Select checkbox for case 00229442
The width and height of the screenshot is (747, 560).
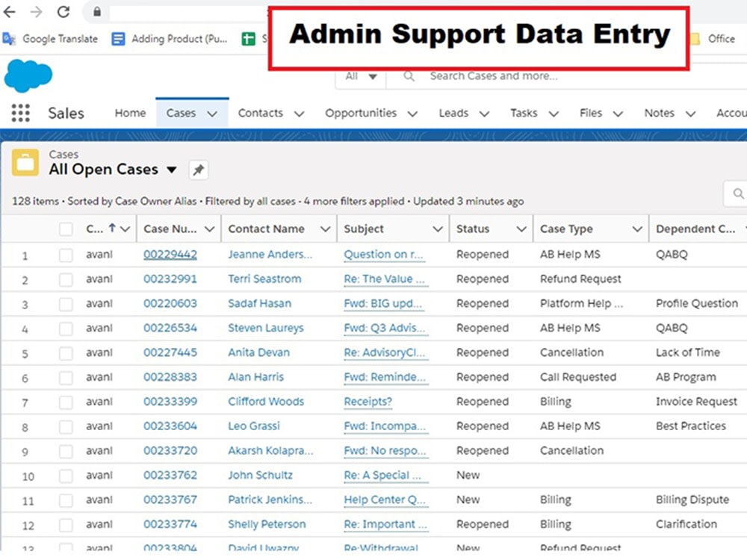66,255
